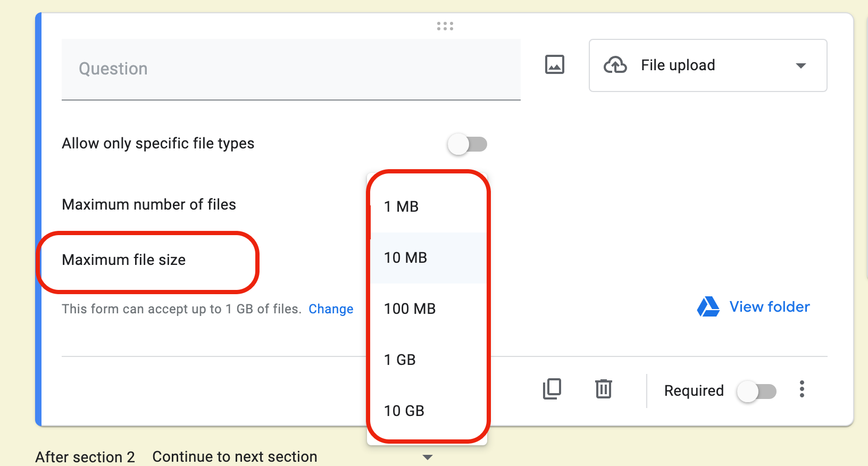
Task: Click into the Question title field
Action: [x=290, y=69]
